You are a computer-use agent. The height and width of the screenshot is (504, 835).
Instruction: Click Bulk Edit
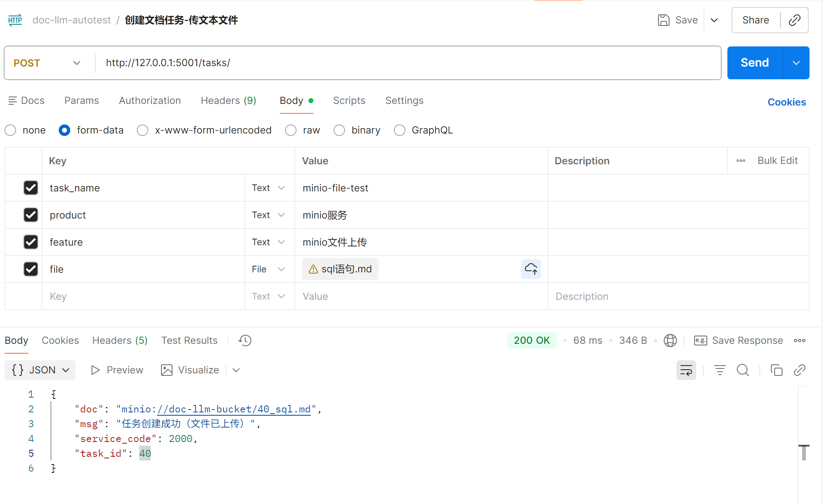click(x=777, y=161)
